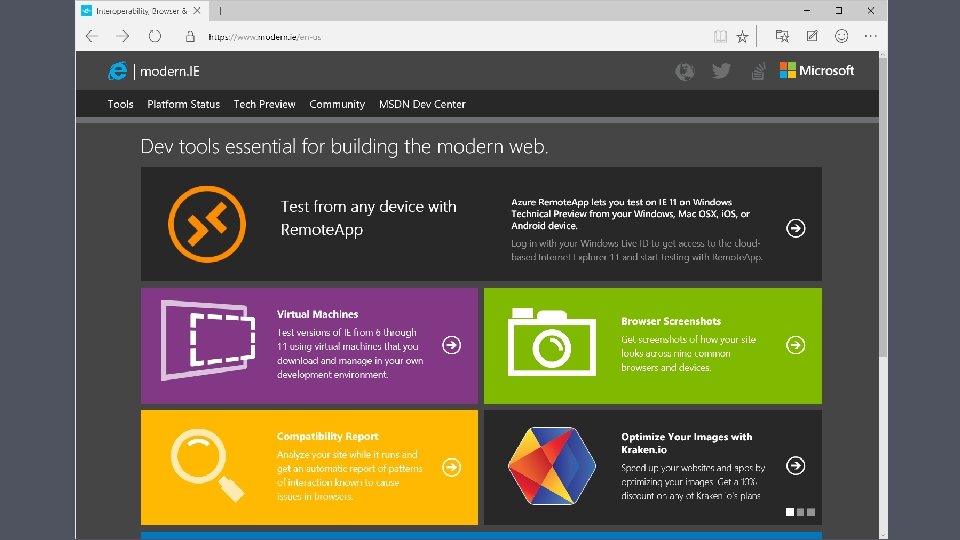Open the Stack Overflow icon
The width and height of the screenshot is (960, 540).
[x=758, y=71]
